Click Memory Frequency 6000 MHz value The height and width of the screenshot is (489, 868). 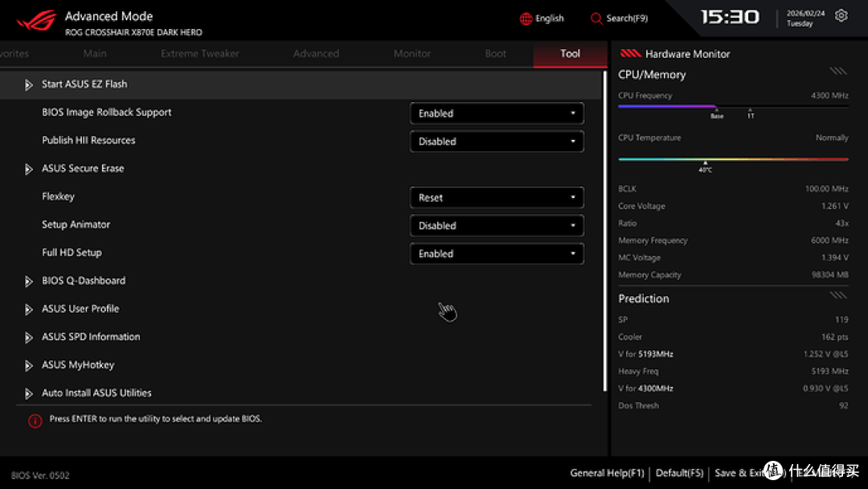(829, 240)
